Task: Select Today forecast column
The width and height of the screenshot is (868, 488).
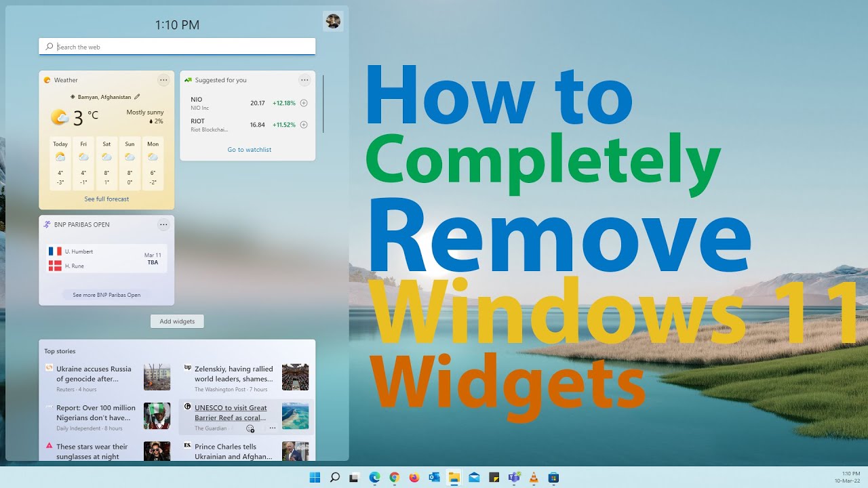Action: pos(60,163)
